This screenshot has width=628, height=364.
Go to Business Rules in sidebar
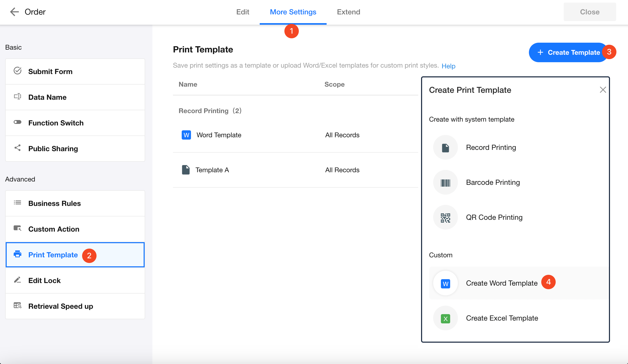(x=55, y=203)
